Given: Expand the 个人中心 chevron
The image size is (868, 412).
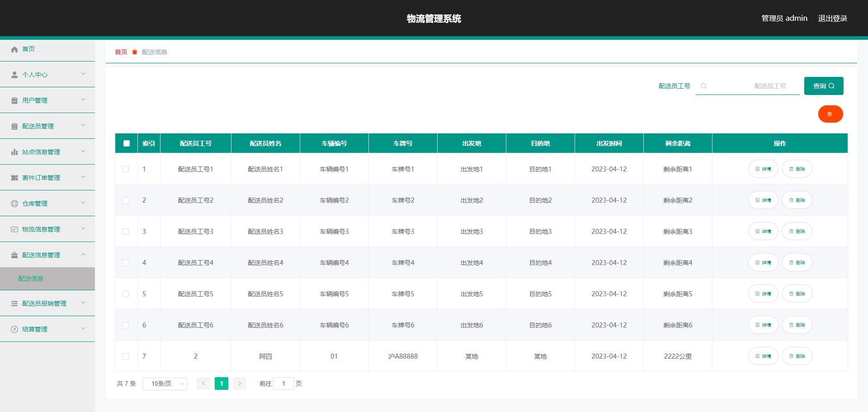Looking at the screenshot, I should pyautogui.click(x=83, y=74).
